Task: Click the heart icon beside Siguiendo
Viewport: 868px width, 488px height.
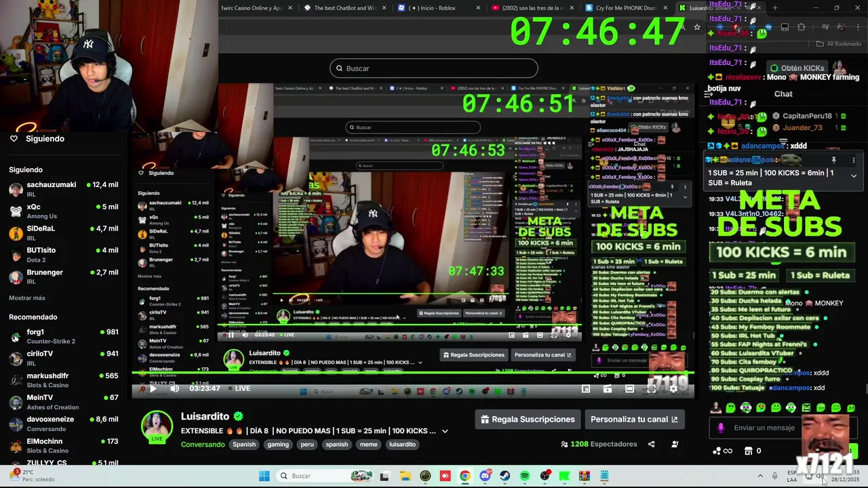Action: [x=14, y=138]
